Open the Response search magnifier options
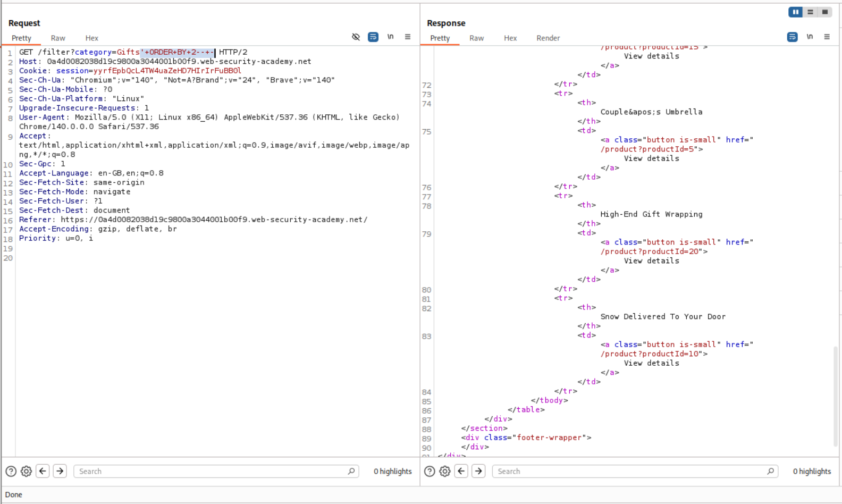 (x=770, y=471)
